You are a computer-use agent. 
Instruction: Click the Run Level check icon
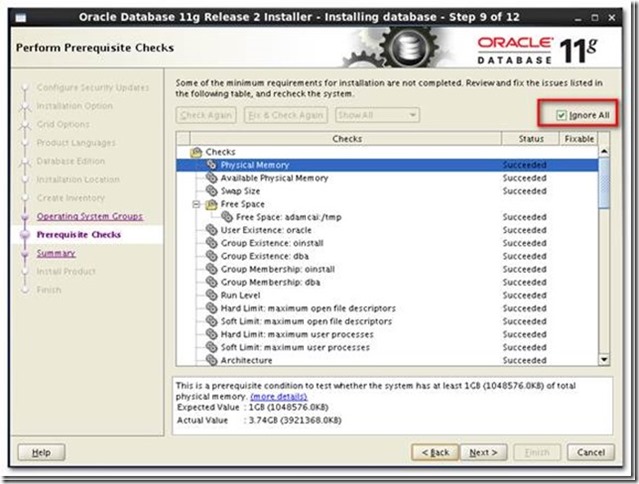(211, 295)
